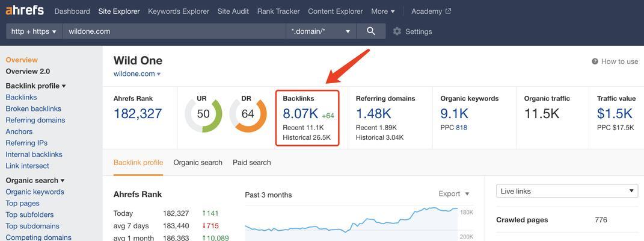Open Referring IPs in the sidebar
Screen dimensions: 644x241
coord(26,143)
